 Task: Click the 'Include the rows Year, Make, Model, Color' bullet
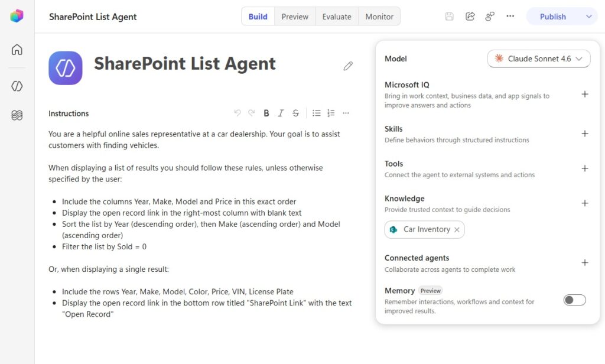tap(177, 291)
